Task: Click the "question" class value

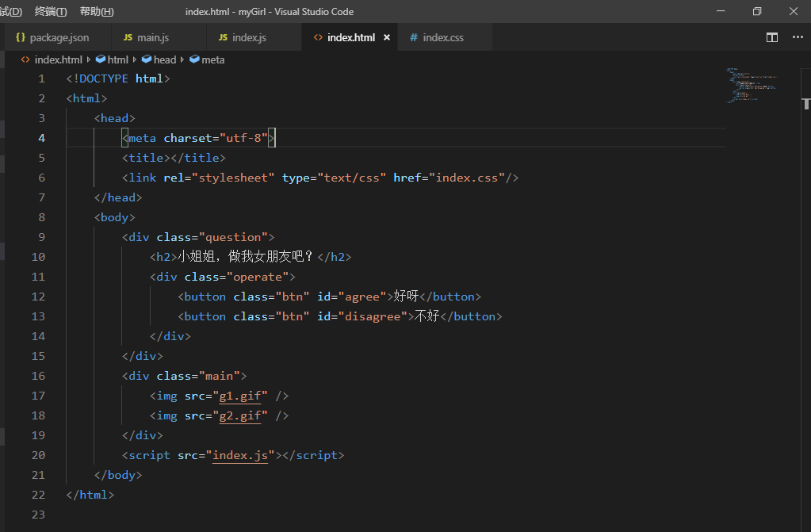Action: (x=233, y=237)
